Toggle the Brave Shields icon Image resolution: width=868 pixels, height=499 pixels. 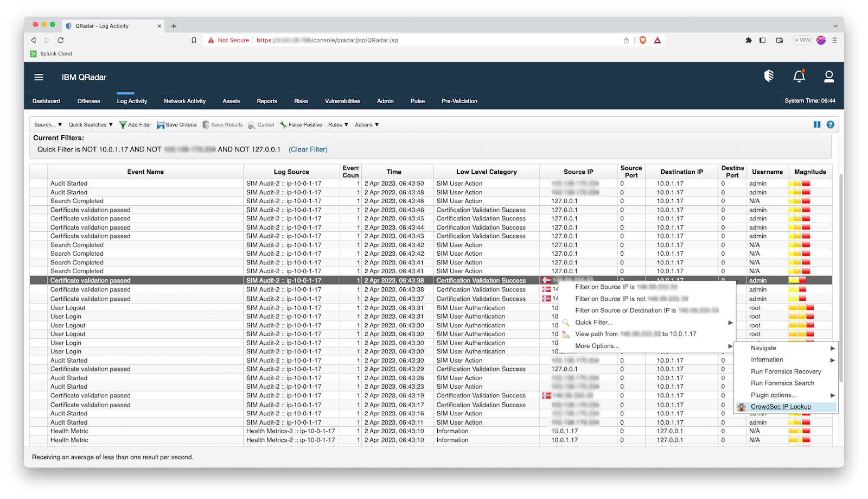643,40
